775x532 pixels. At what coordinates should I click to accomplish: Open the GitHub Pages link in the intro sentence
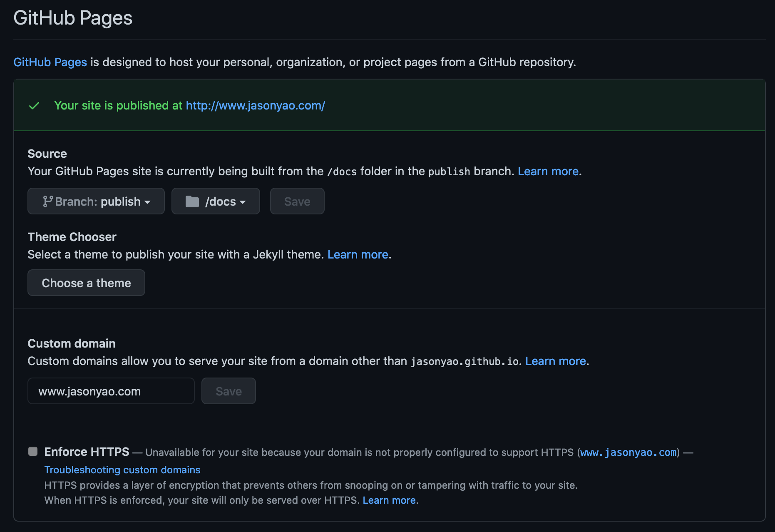coord(50,62)
